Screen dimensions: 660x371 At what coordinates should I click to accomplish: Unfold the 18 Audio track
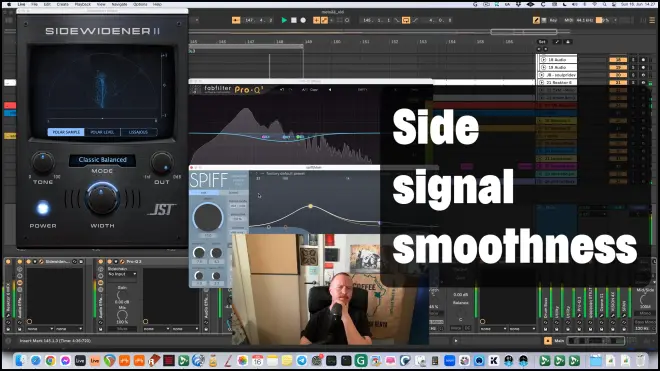click(543, 60)
